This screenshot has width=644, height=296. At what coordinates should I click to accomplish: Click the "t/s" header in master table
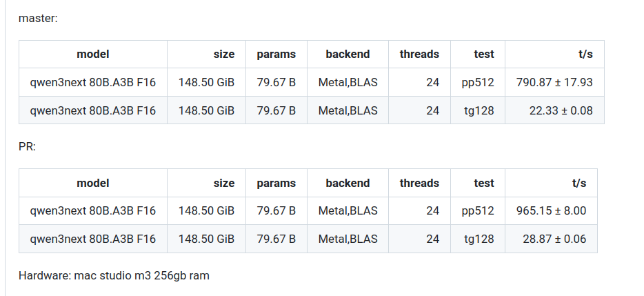click(584, 54)
